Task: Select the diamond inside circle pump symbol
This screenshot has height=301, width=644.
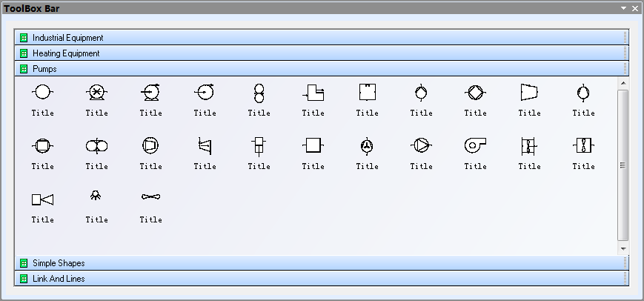Action: click(x=475, y=92)
